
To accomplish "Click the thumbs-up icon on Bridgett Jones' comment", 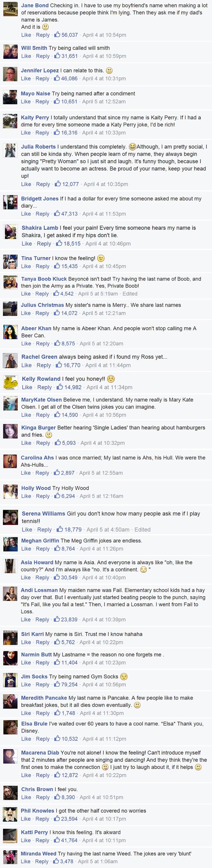I will click(57, 214).
